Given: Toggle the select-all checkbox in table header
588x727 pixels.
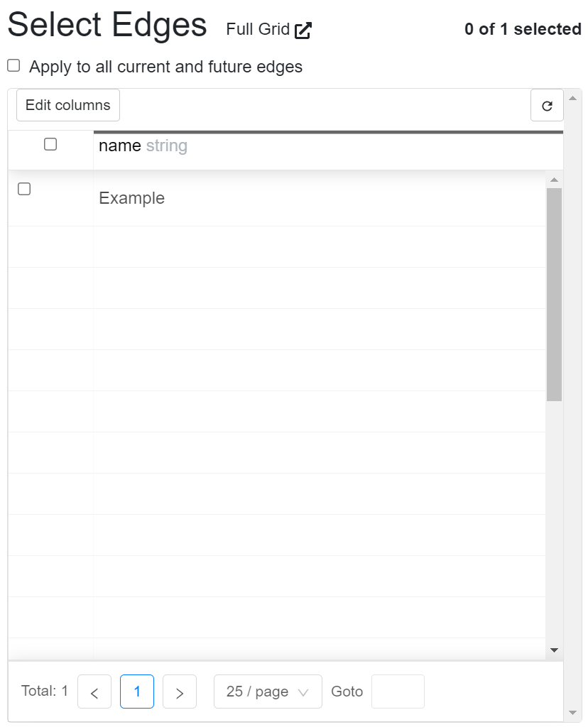Looking at the screenshot, I should pos(50,145).
